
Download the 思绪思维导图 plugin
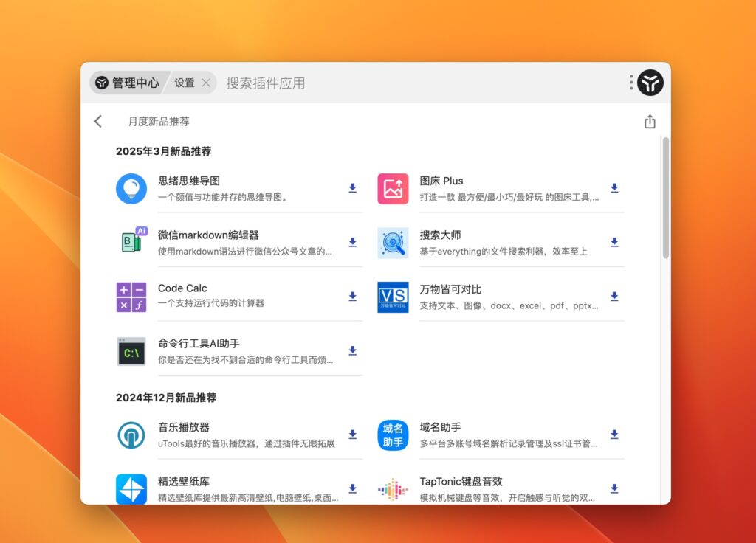(352, 188)
